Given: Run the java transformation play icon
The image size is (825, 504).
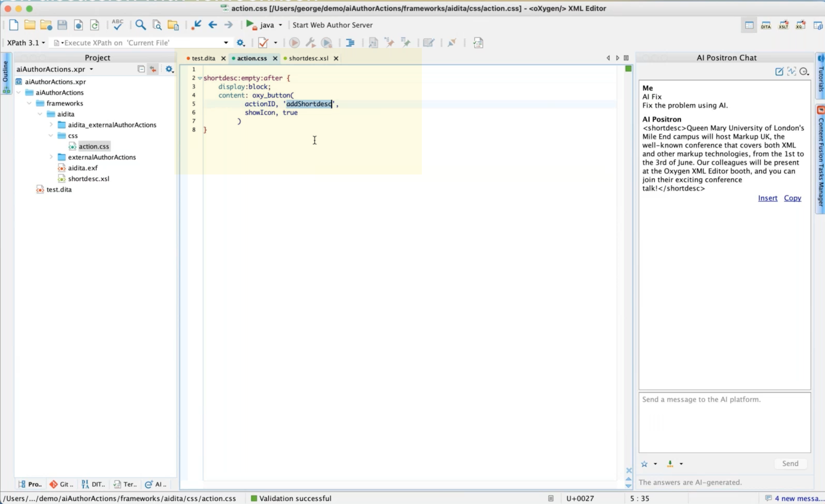Looking at the screenshot, I should tap(251, 25).
